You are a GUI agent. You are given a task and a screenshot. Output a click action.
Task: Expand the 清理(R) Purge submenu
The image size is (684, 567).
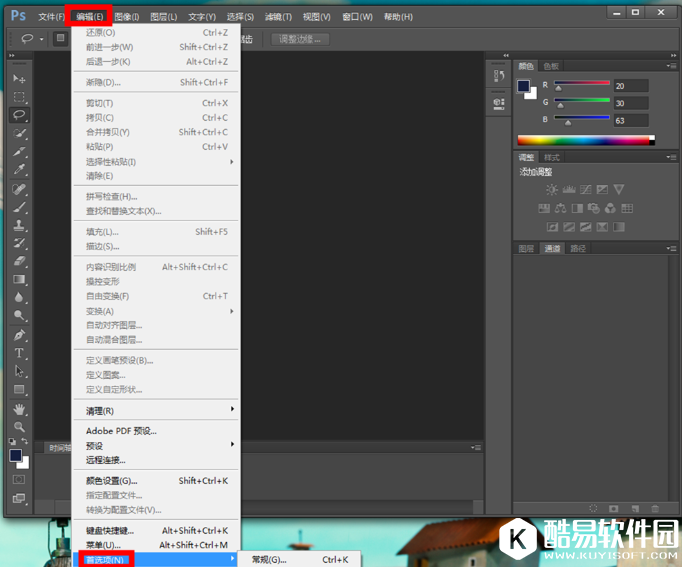point(155,410)
